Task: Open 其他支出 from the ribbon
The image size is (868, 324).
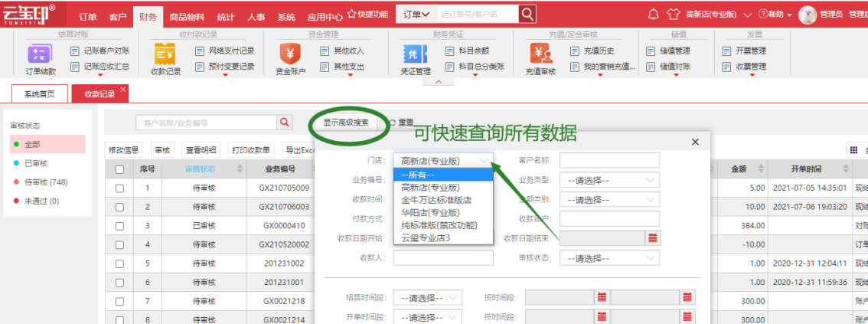Action: 343,67
